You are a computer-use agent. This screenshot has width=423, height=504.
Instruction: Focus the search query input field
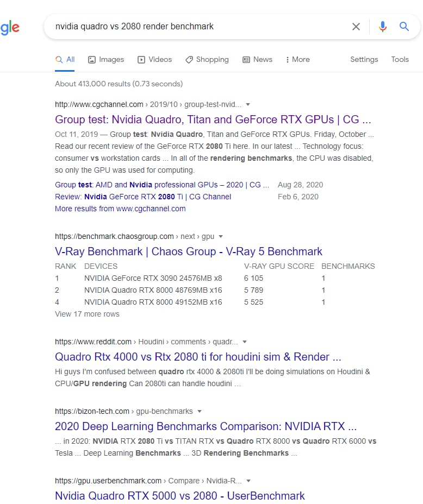coord(200,27)
